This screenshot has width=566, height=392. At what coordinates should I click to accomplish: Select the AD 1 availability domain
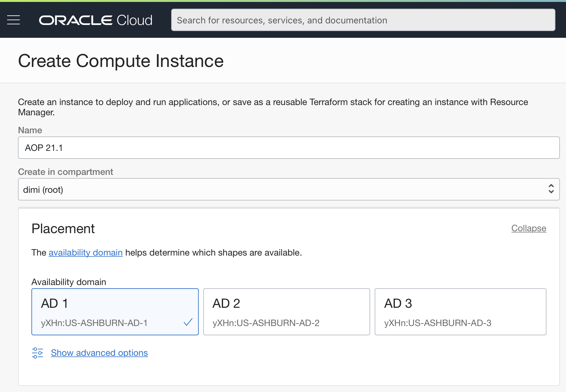tap(115, 312)
